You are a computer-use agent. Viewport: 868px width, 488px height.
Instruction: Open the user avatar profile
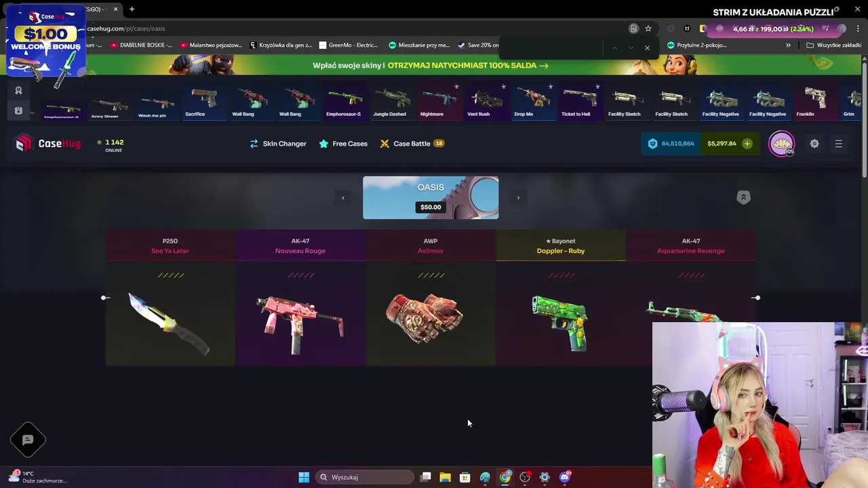pos(781,144)
